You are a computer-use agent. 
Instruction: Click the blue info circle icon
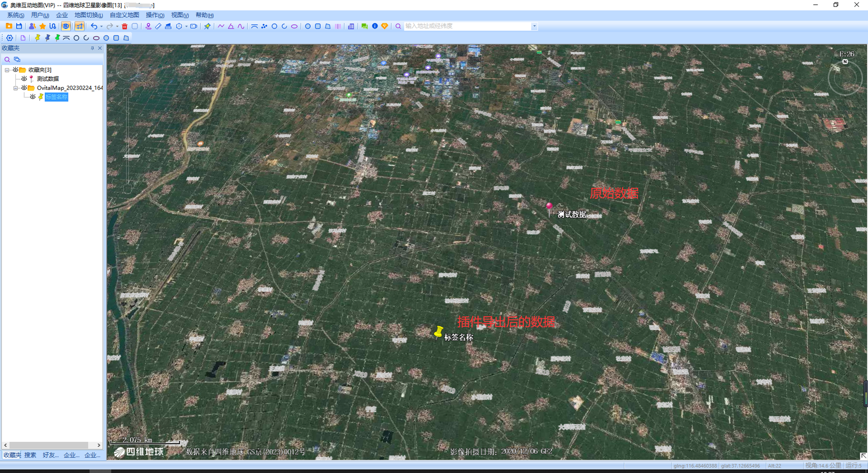375,26
